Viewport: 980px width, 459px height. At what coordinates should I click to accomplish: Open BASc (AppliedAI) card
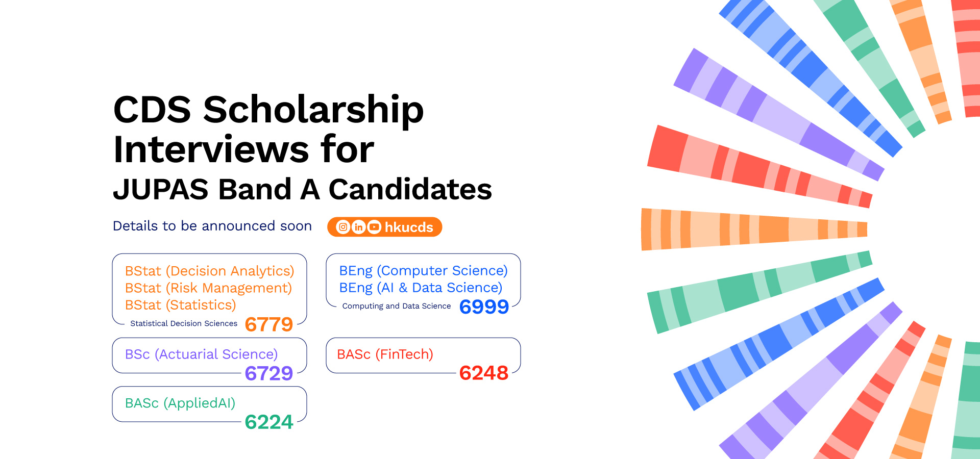point(209,404)
